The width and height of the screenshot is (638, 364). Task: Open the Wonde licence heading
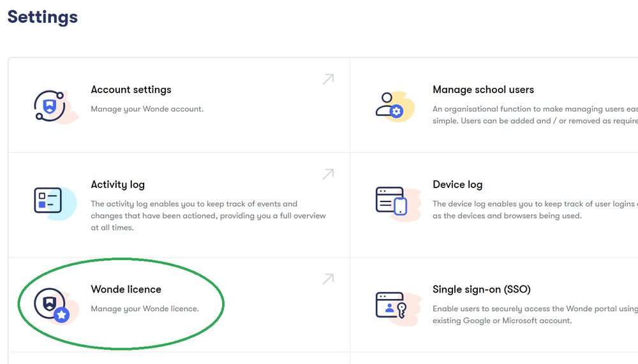126,289
